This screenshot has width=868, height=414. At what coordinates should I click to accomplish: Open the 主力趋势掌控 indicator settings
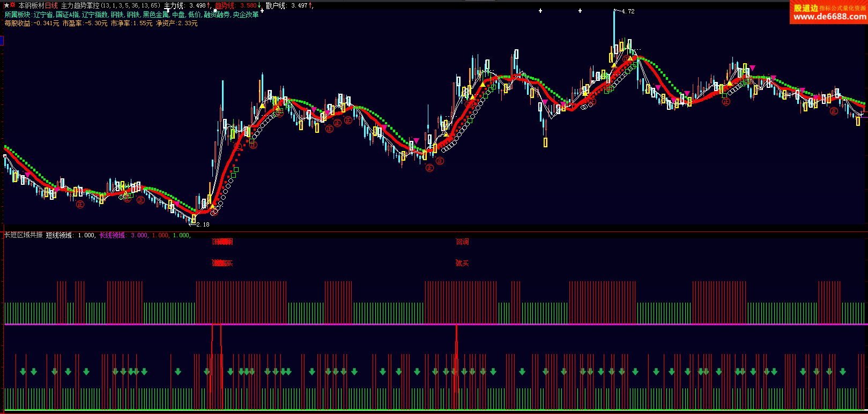tap(80, 5)
